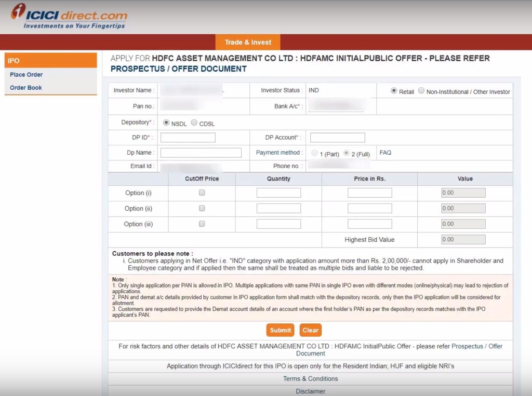The width and height of the screenshot is (532, 396).
Task: Open the Trade & Invest tab
Action: click(248, 42)
